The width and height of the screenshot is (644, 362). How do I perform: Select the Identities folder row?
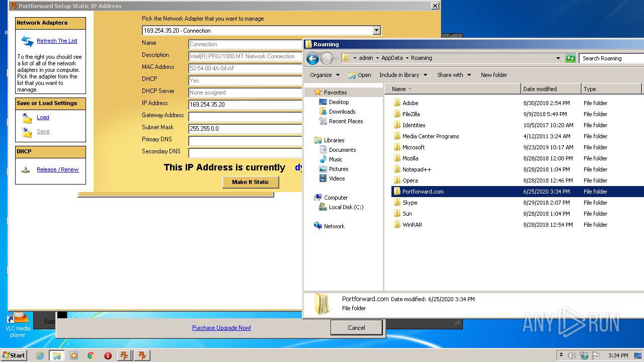pos(517,125)
